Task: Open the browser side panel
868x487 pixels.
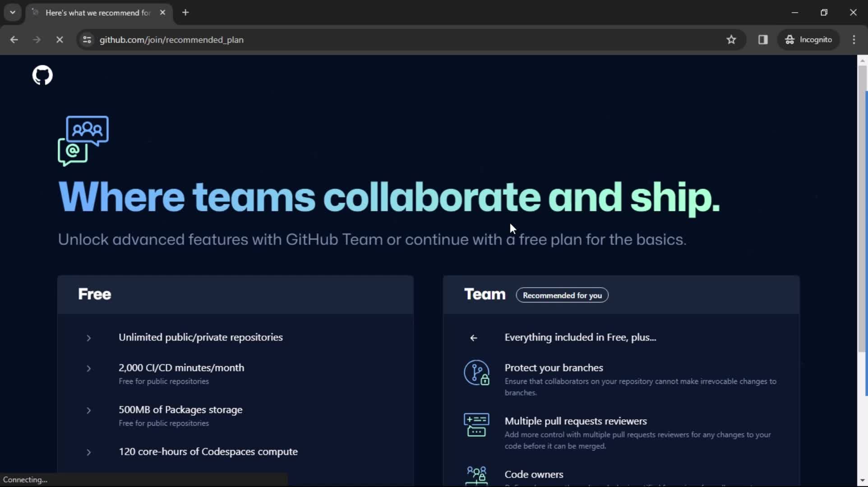Action: point(763,40)
